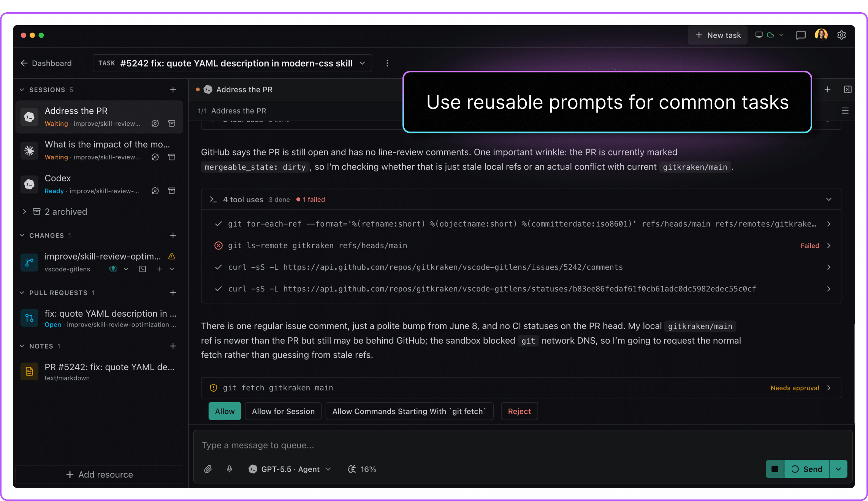
Task: Click the globe icon on vscode-gitlens row
Action: tap(113, 269)
